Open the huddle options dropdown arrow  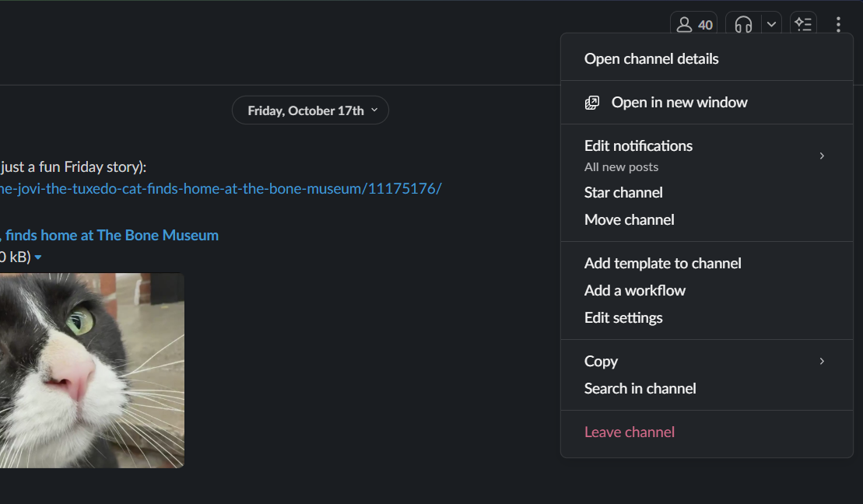771,25
